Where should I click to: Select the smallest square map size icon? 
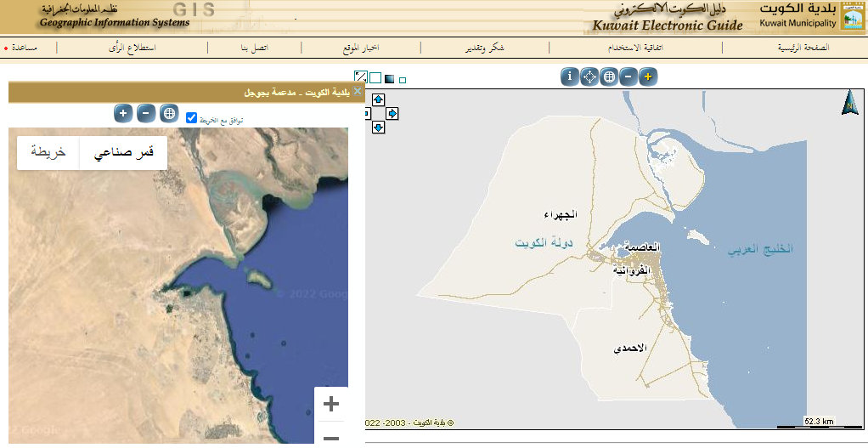403,80
